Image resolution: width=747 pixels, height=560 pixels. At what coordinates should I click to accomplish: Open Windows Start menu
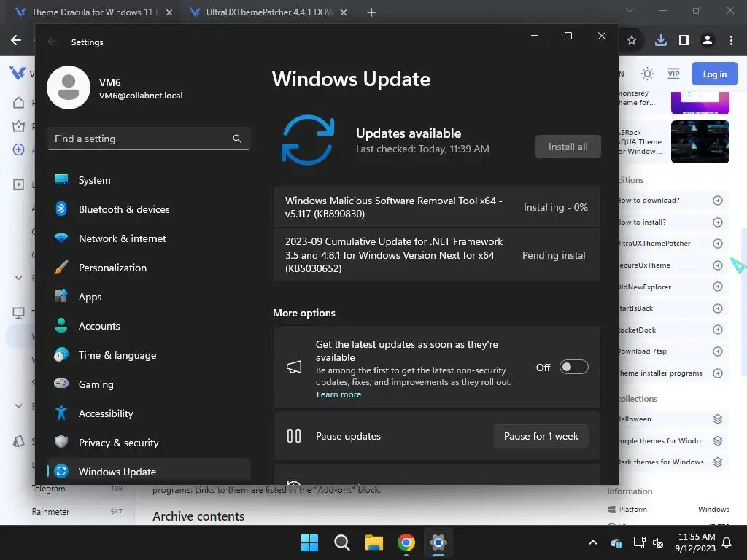click(309, 542)
